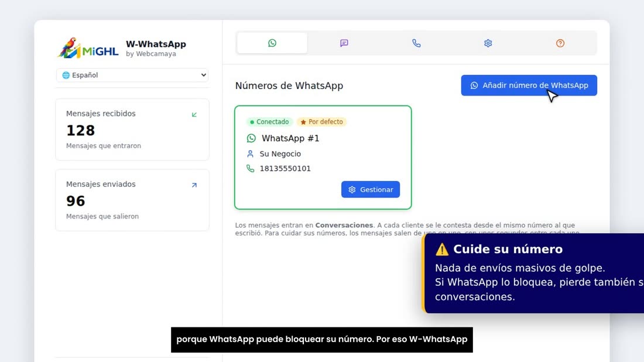Click the phone icon next to 18135550101
644x362 pixels.
point(250,169)
